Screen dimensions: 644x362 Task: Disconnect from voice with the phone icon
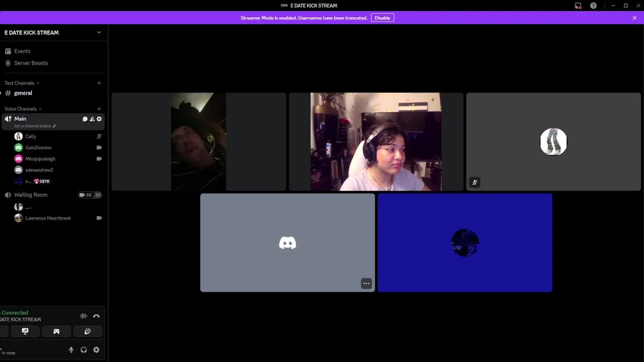coord(97,316)
